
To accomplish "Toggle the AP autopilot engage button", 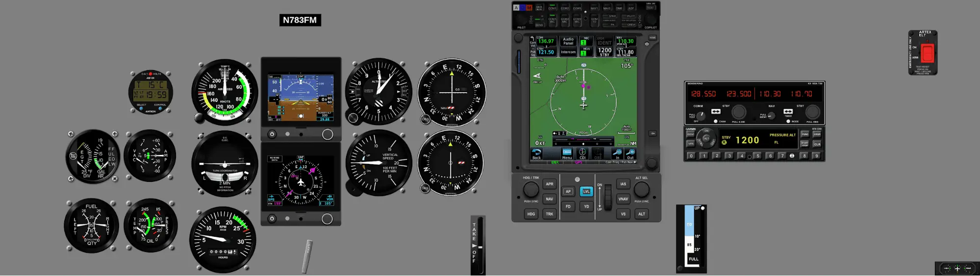I will tap(568, 192).
